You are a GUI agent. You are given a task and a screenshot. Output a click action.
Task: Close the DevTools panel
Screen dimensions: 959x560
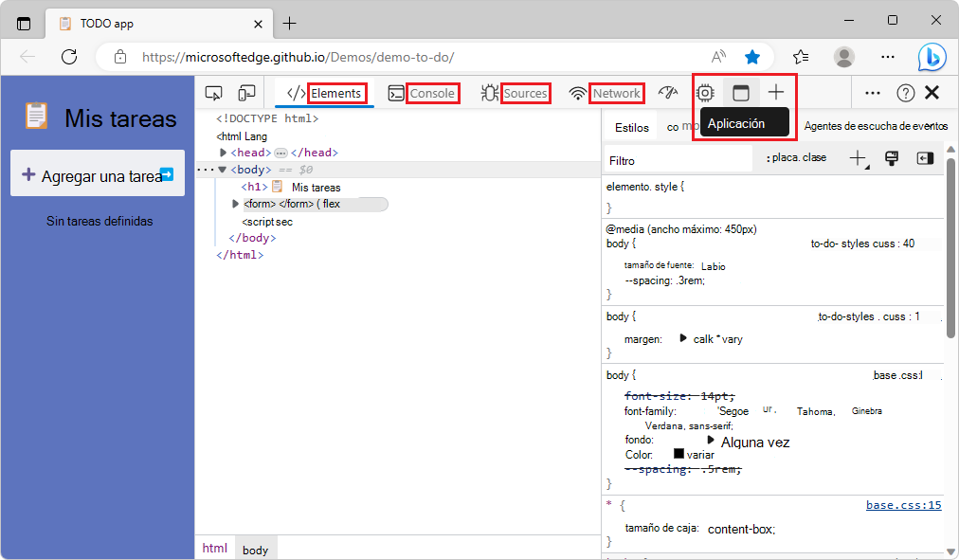(932, 92)
